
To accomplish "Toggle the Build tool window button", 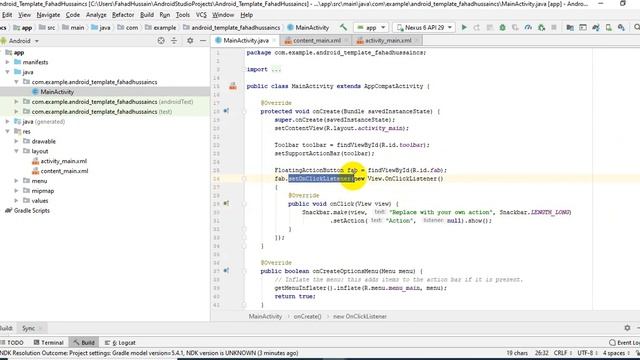I will coord(84,342).
